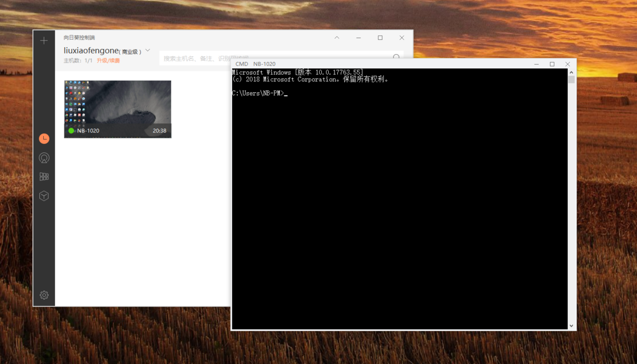Viewport: 637px width, 364px height.
Task: Click the NB-1020 host name label
Action: pyautogui.click(x=88, y=130)
